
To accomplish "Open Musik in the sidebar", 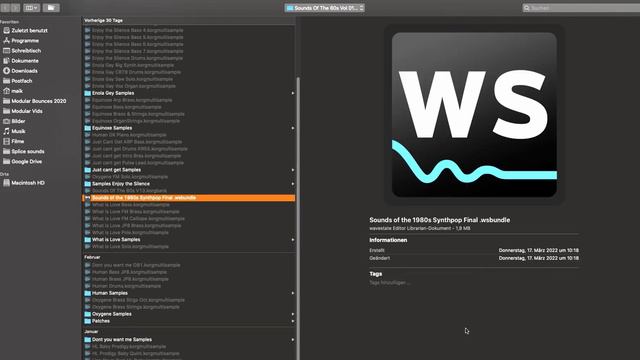I will [x=14, y=131].
